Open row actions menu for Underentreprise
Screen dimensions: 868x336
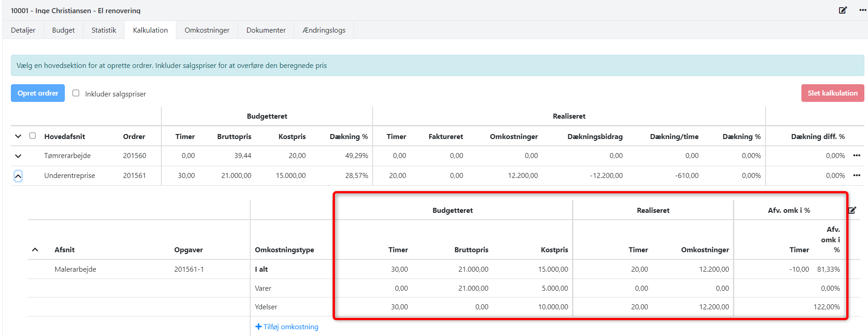[x=856, y=175]
